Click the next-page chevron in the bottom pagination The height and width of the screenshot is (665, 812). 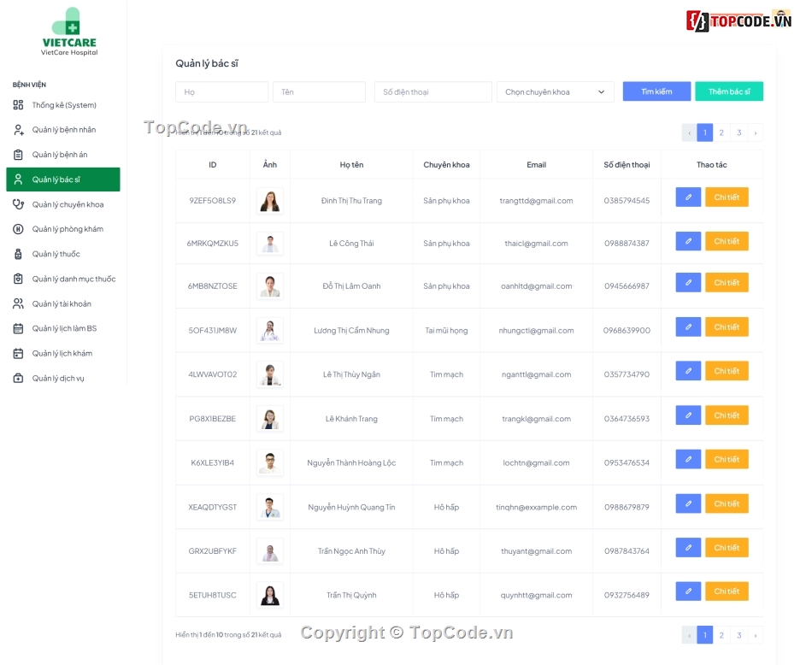(756, 635)
